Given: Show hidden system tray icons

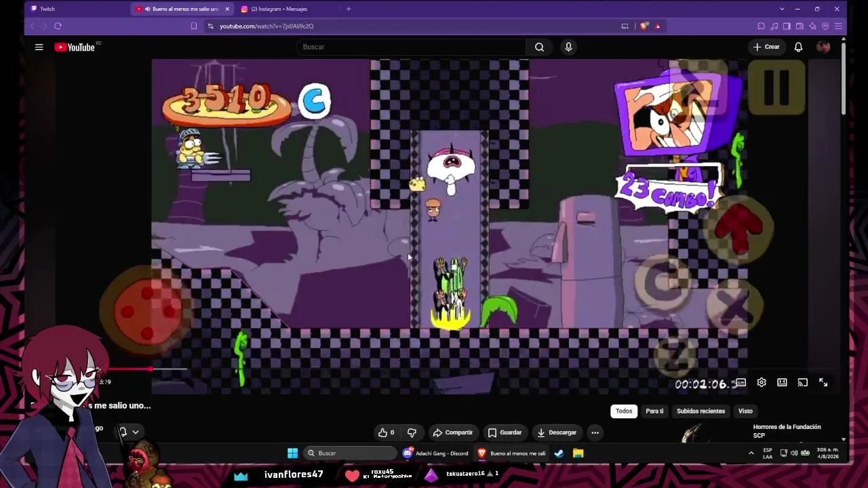Looking at the screenshot, I should tap(751, 453).
